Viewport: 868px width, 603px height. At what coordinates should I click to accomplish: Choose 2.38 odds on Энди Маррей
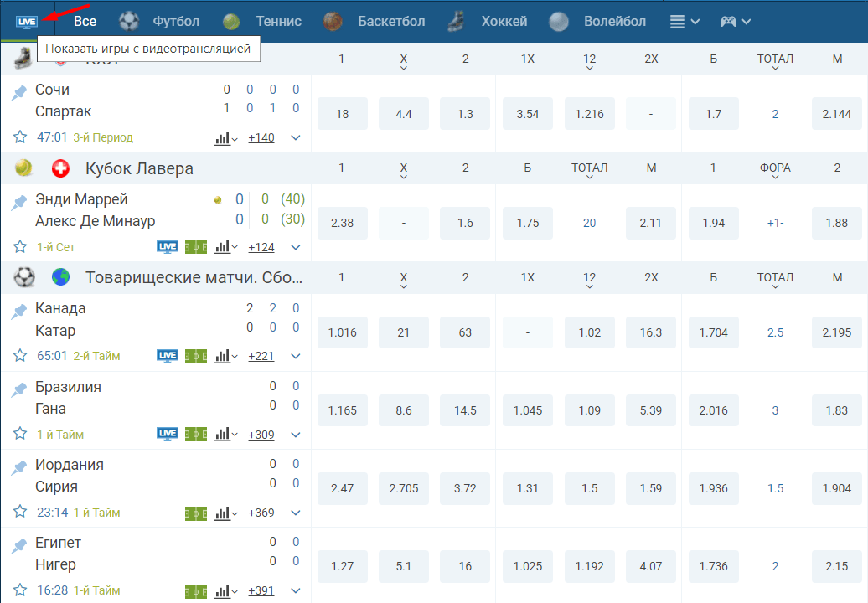[x=342, y=223]
